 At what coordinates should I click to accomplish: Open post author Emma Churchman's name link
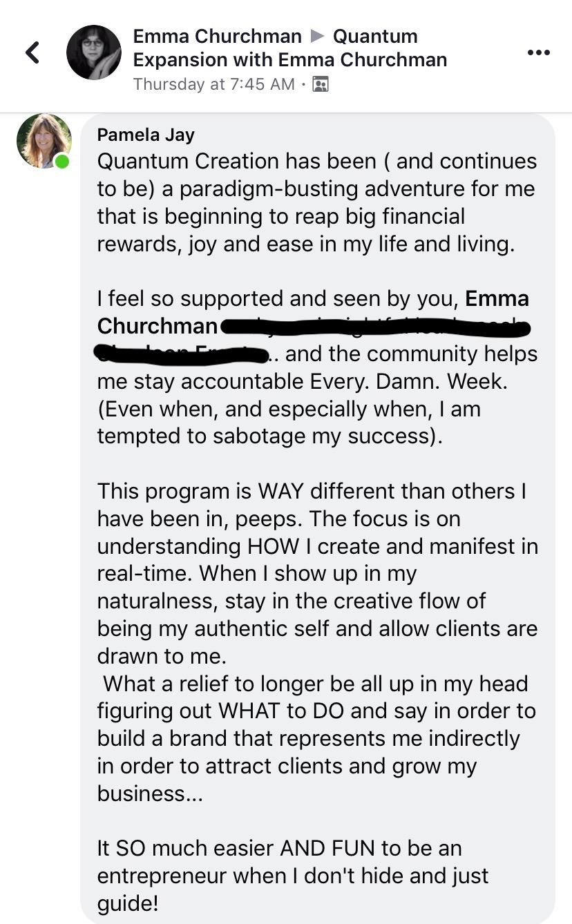point(217,36)
